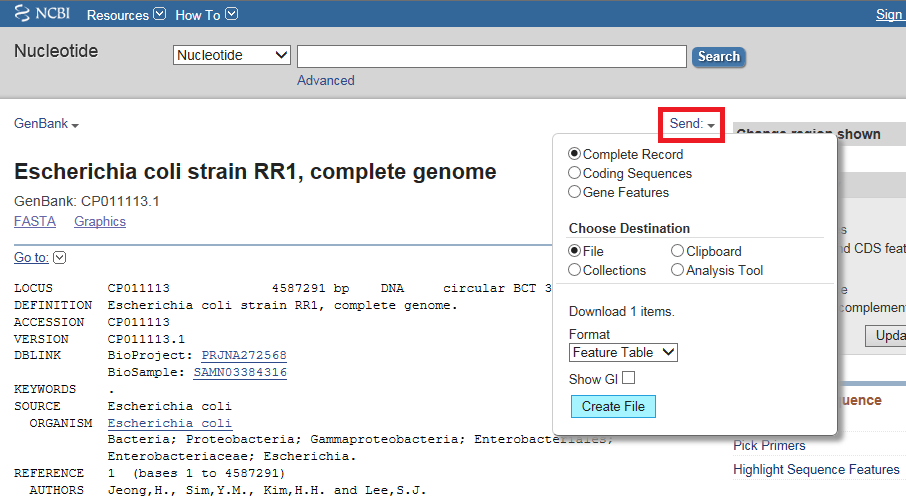Toggle the Send menu
906x500 pixels.
(x=692, y=124)
